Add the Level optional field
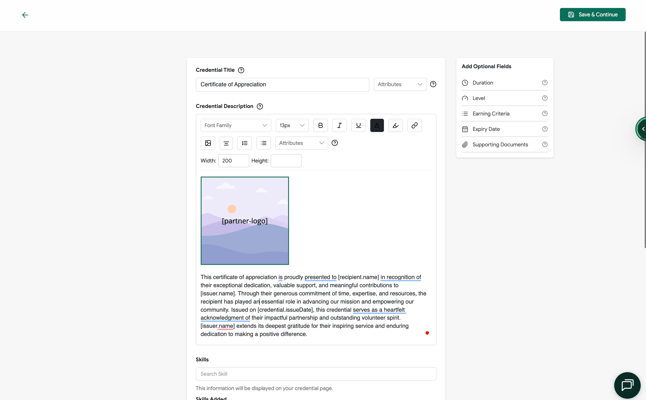 click(x=505, y=98)
